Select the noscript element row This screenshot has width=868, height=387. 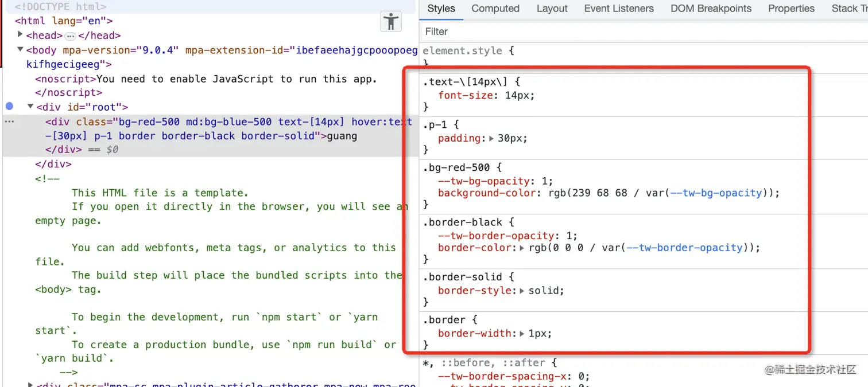[206, 79]
